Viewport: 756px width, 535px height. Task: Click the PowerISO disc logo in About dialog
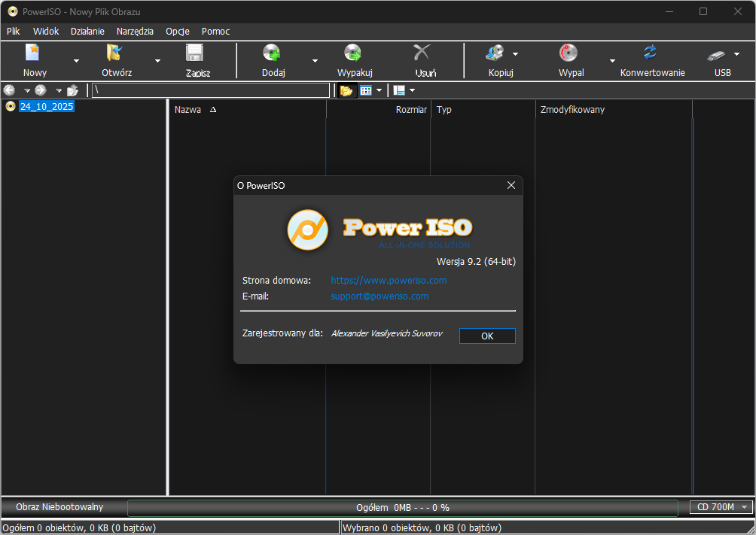pyautogui.click(x=308, y=230)
